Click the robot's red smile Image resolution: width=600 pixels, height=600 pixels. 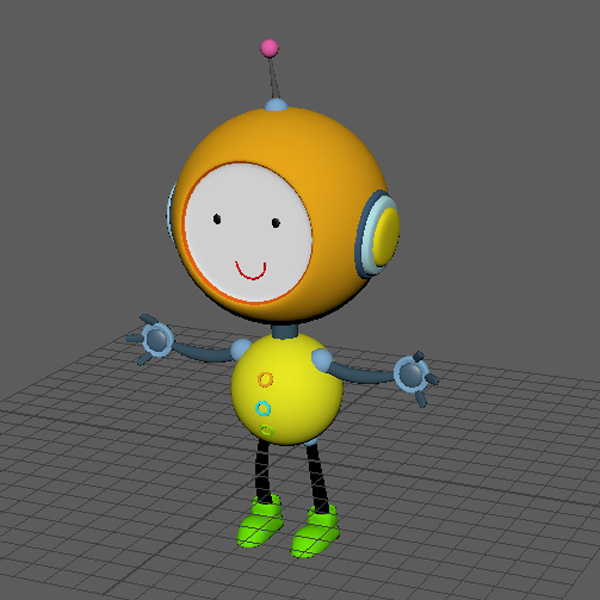(250, 271)
